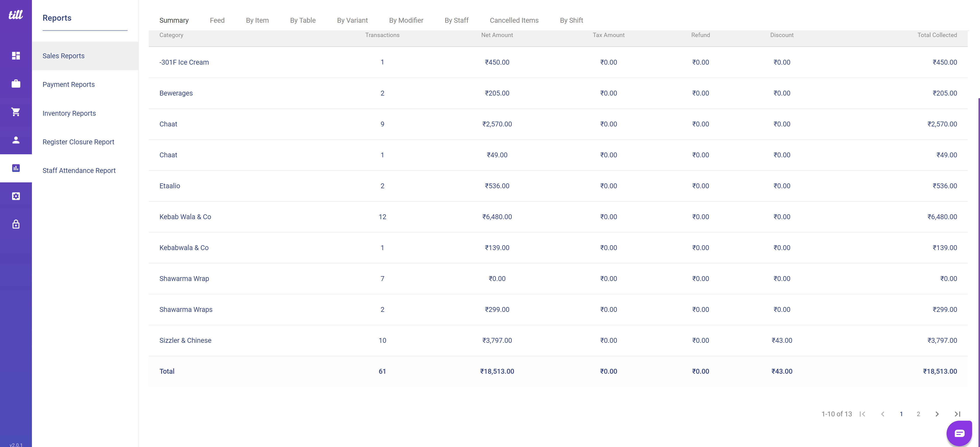
Task: Click the 1-10 of 13 pagination text
Action: tap(837, 414)
